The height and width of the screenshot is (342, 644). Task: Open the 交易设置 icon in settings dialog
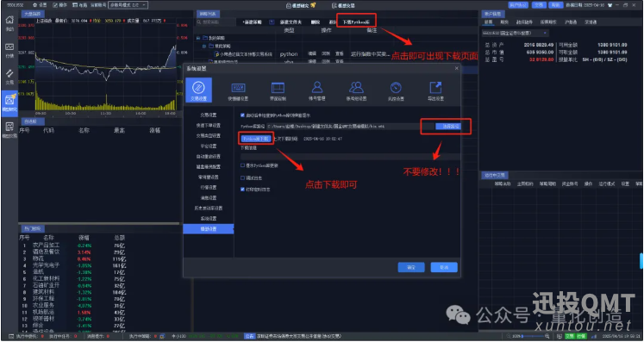199,90
